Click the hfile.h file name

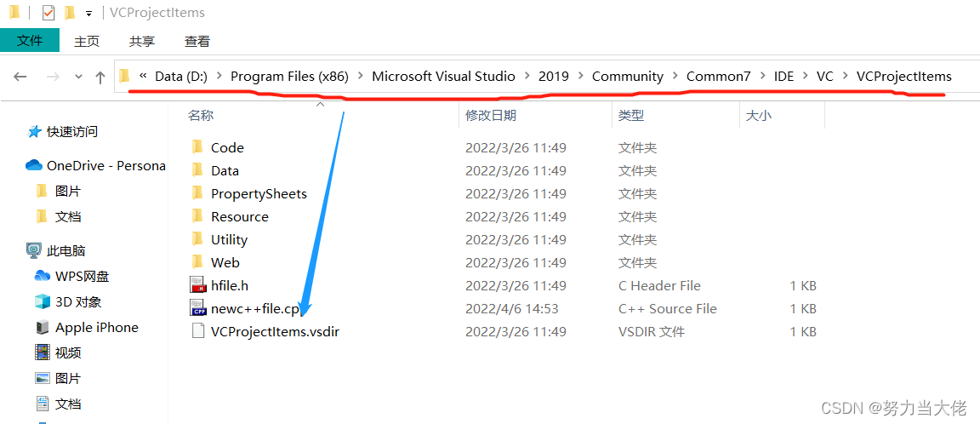point(230,286)
